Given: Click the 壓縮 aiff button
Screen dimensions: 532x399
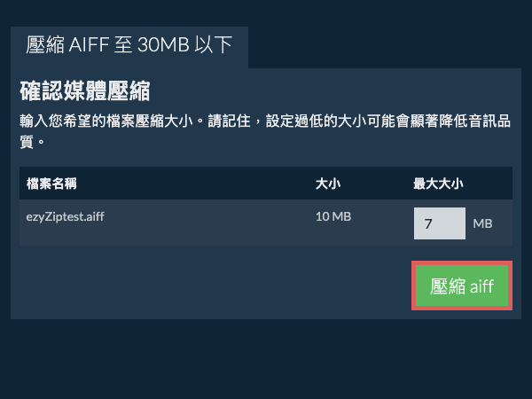Looking at the screenshot, I should 462,286.
